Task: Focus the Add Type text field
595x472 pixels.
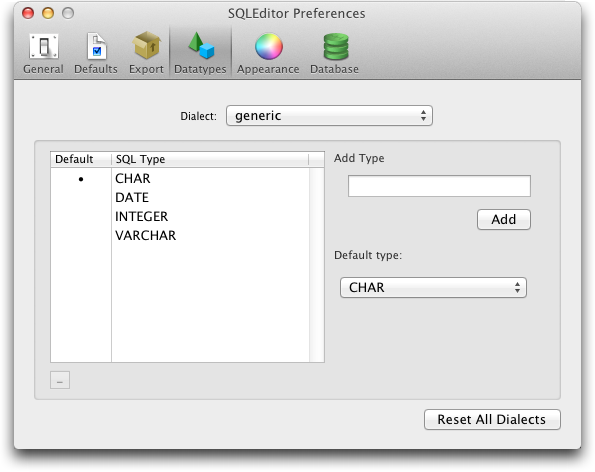Action: click(x=439, y=186)
